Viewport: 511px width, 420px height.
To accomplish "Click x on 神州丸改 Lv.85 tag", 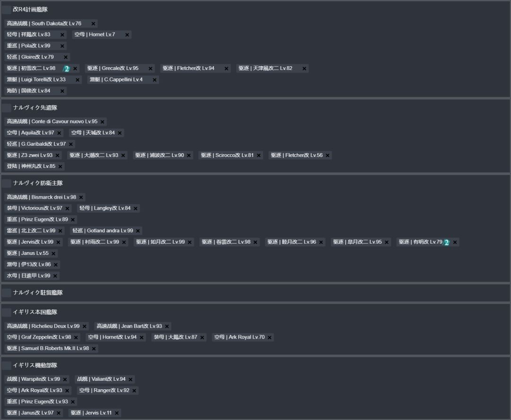I will tap(60, 166).
